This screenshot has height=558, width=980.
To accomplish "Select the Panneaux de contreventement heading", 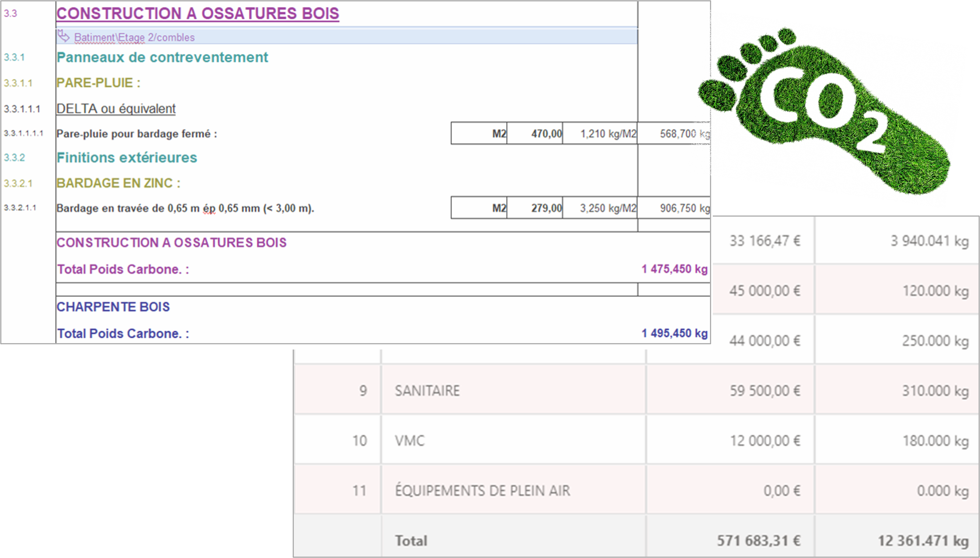I will pos(162,57).
